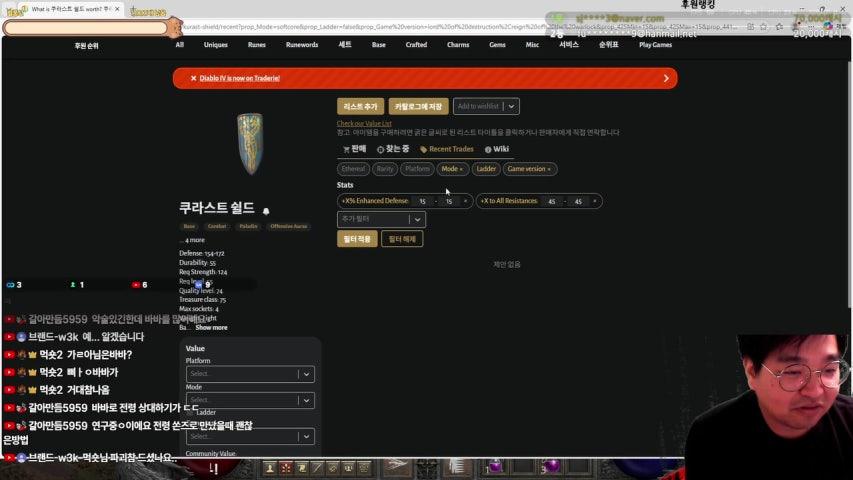The image size is (853, 480).
Task: Switch to the Recent Trades tab
Action: pyautogui.click(x=447, y=149)
